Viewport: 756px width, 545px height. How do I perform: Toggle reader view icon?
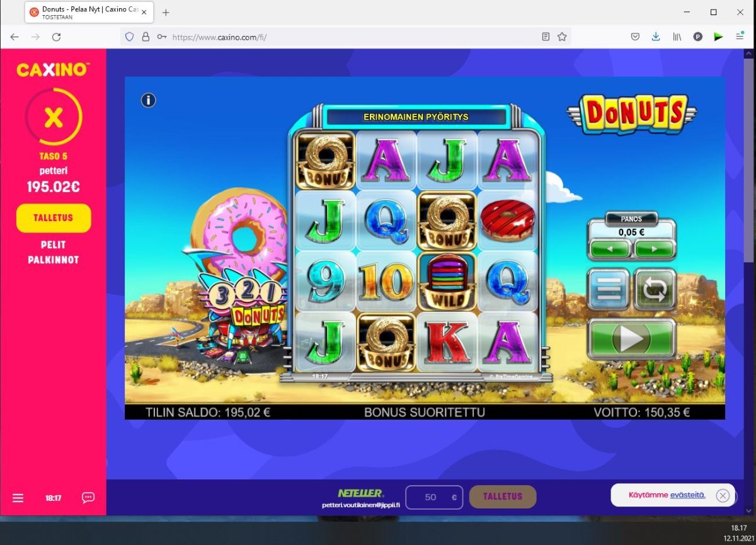click(546, 37)
